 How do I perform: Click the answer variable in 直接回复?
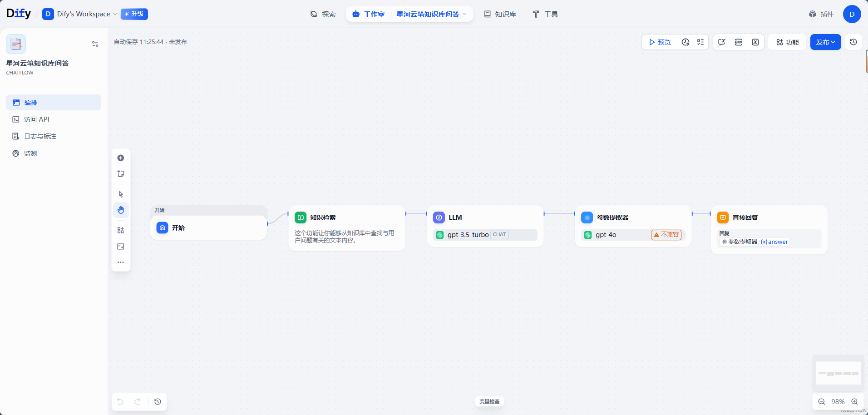tap(774, 242)
